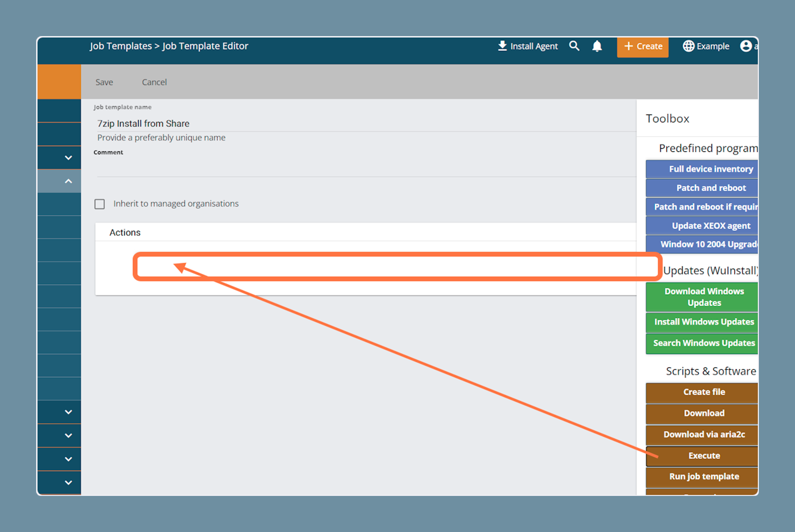Select the Execute action
Image resolution: width=795 pixels, height=532 pixels.
click(x=702, y=456)
